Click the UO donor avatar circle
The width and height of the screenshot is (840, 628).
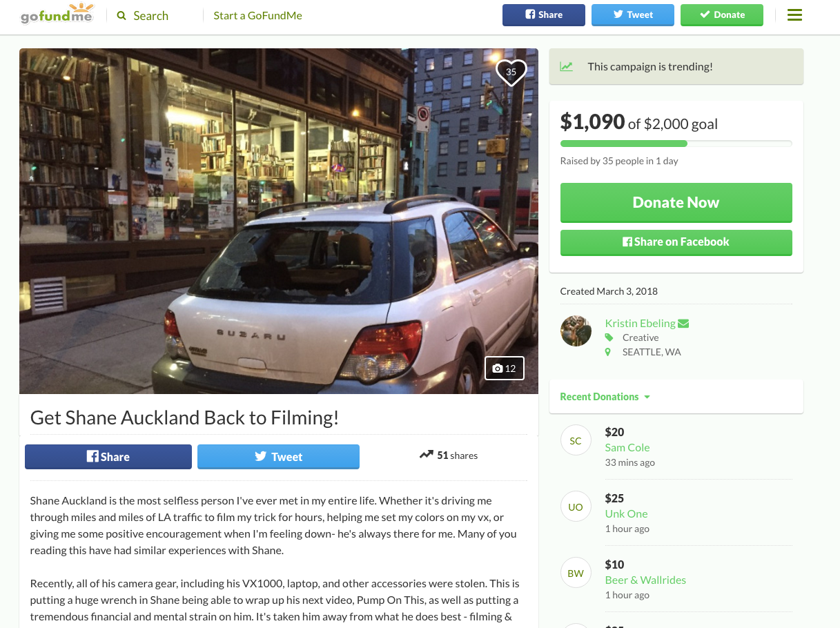pyautogui.click(x=576, y=507)
